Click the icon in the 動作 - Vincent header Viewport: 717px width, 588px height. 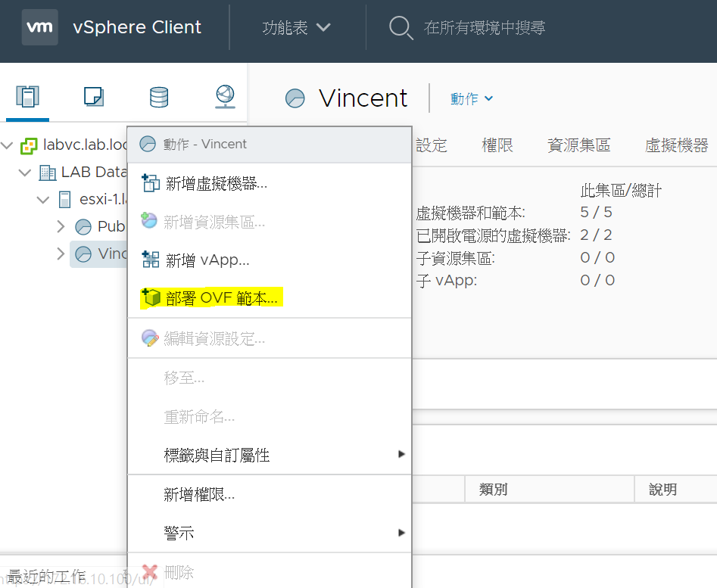(147, 144)
